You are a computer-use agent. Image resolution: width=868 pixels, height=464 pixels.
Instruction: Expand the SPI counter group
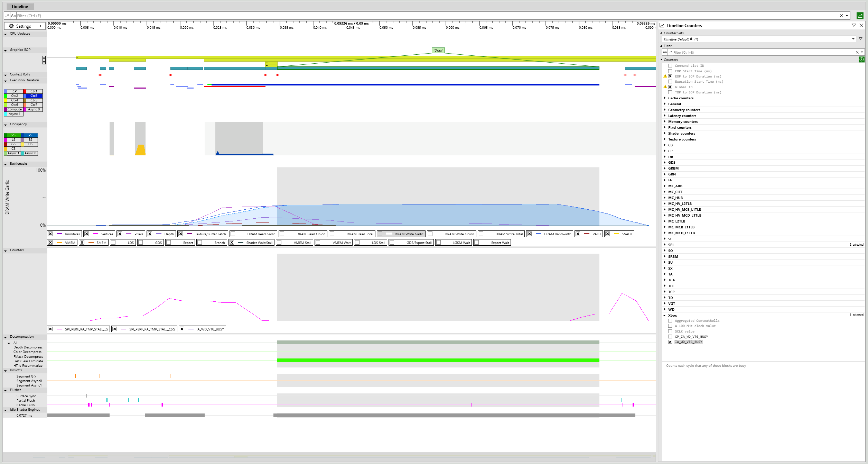[664, 245]
